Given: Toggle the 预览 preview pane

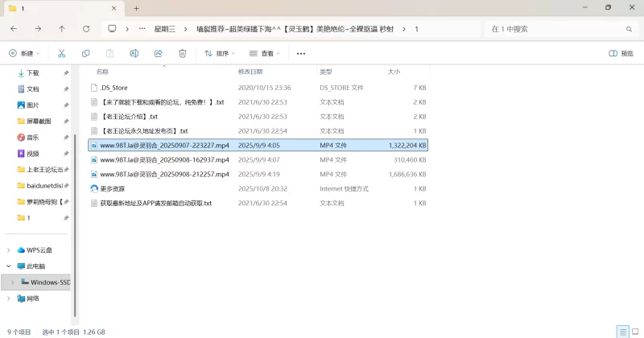Looking at the screenshot, I should (621, 54).
